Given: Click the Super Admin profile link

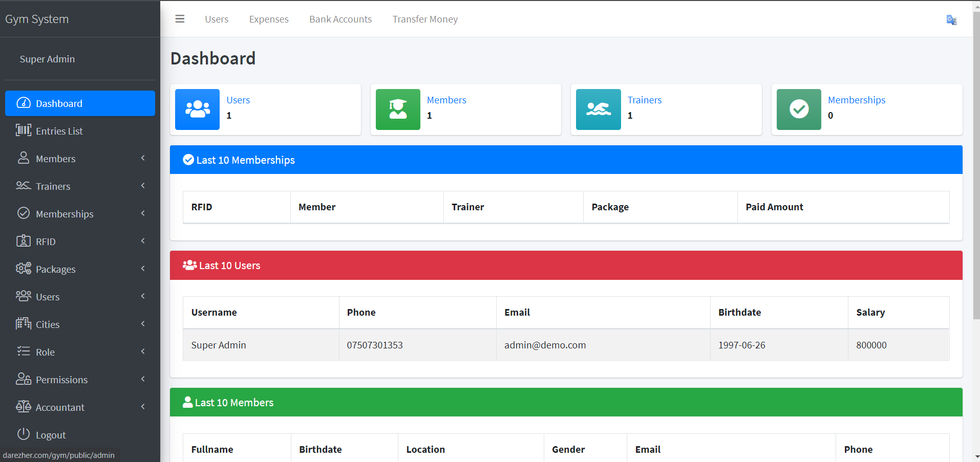Looking at the screenshot, I should [47, 59].
